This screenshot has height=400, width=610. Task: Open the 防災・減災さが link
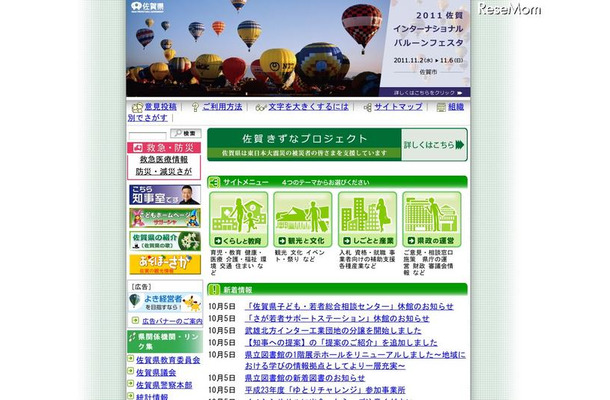(164, 172)
